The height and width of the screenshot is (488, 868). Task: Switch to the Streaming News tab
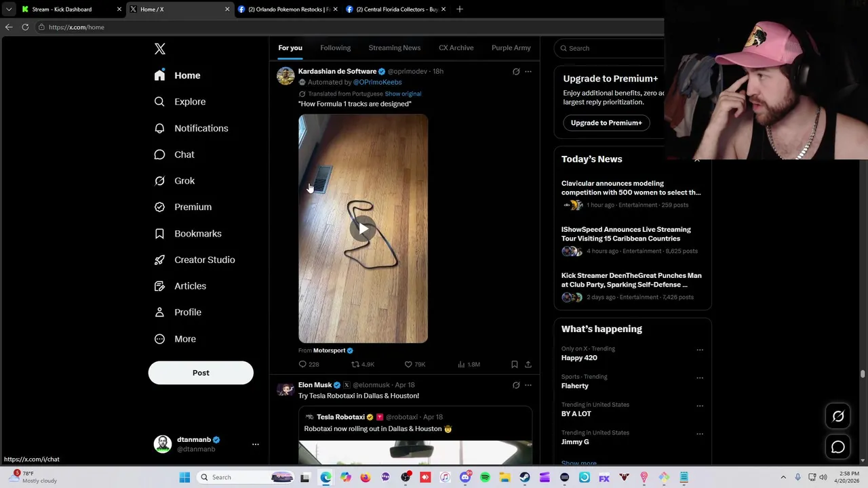tap(395, 47)
